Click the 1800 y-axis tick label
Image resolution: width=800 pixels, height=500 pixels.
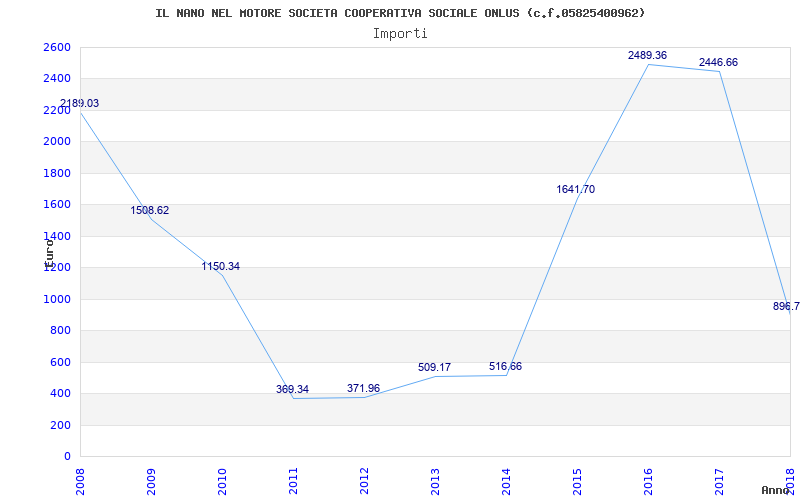click(58, 173)
